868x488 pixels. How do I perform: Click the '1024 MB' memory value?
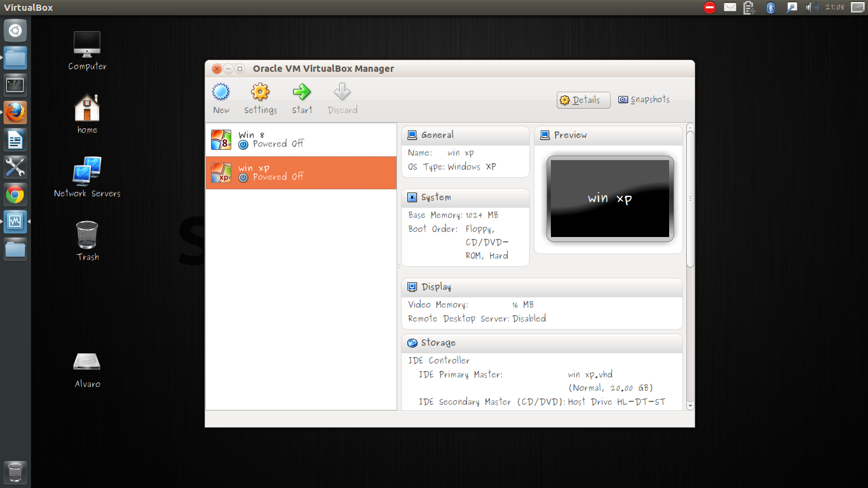[x=482, y=215]
